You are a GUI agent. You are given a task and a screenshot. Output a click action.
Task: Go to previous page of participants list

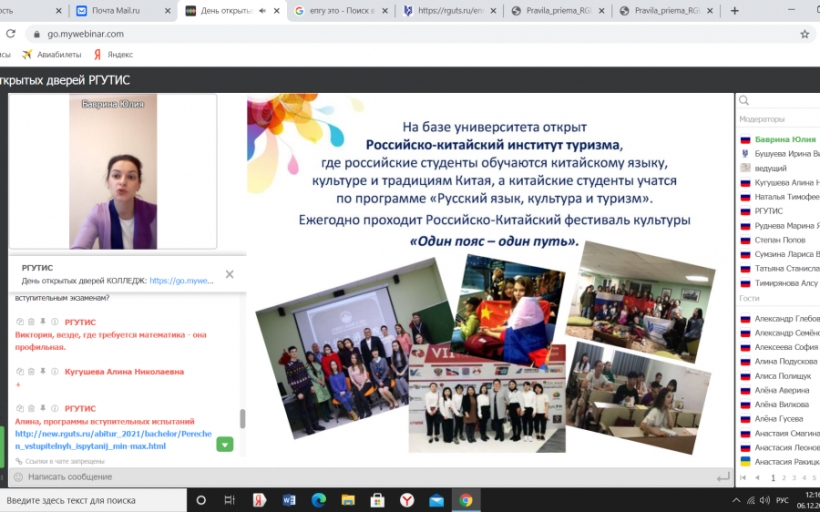757,477
